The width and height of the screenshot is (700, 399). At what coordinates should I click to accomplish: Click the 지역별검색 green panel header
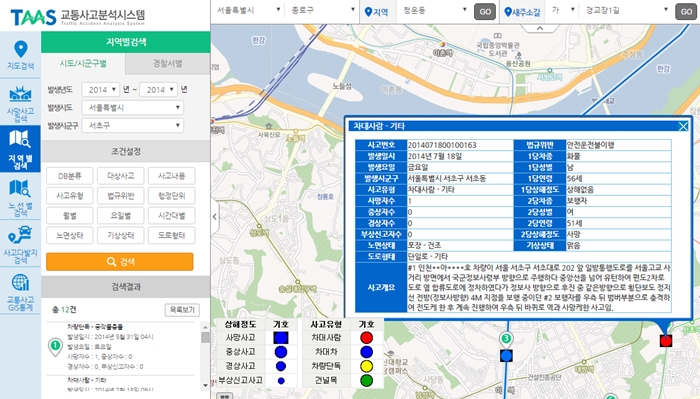click(126, 42)
